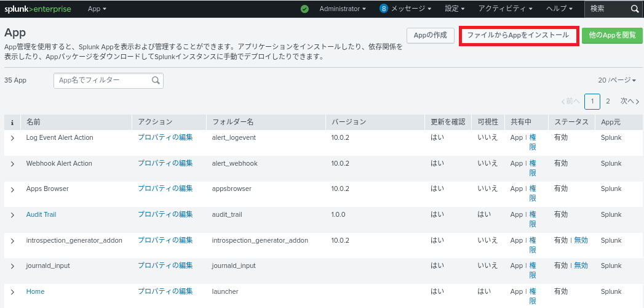
Task: Click ファイルからAppをインストール button
Action: (518, 36)
